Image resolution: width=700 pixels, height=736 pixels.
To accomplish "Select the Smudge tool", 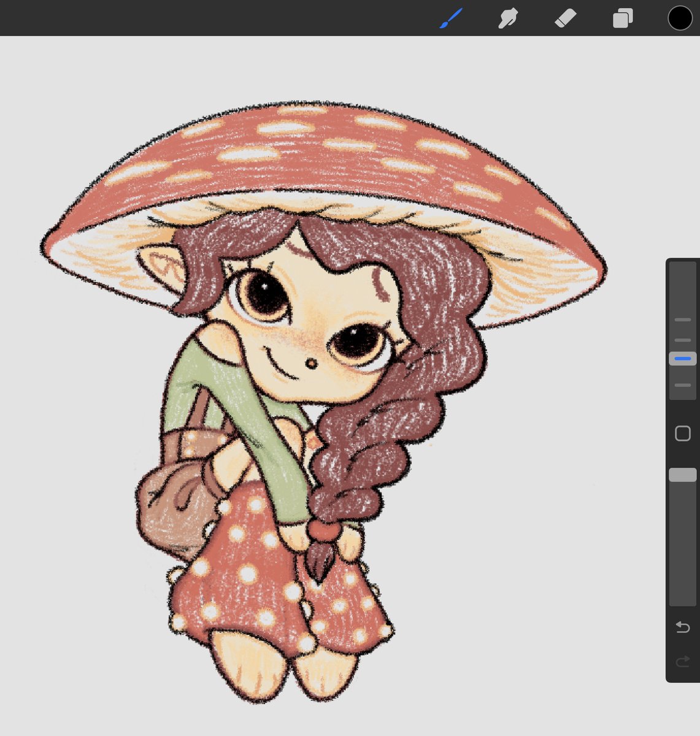I will click(508, 18).
